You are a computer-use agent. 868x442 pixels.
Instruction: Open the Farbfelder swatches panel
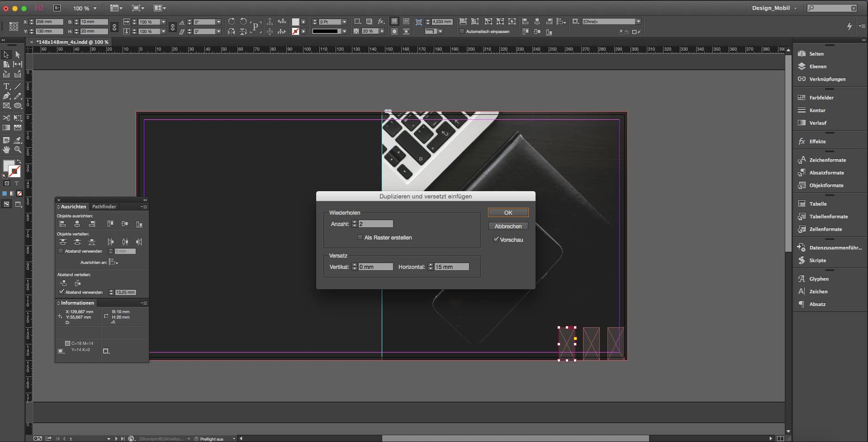(x=821, y=98)
